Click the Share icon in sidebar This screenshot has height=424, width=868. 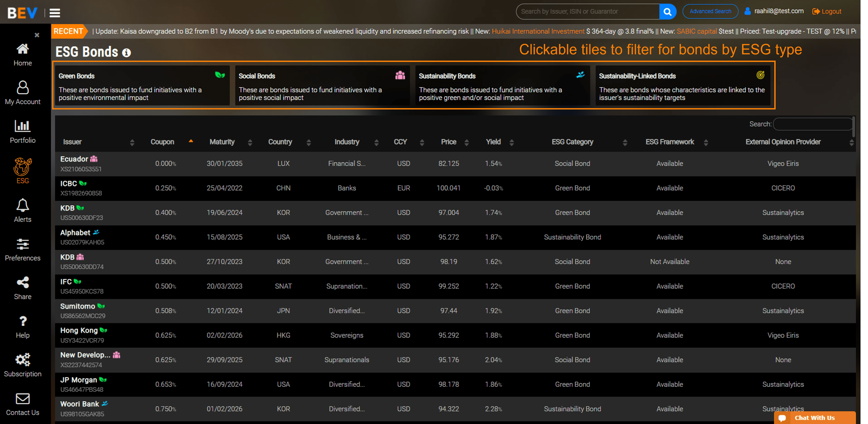coord(23,283)
